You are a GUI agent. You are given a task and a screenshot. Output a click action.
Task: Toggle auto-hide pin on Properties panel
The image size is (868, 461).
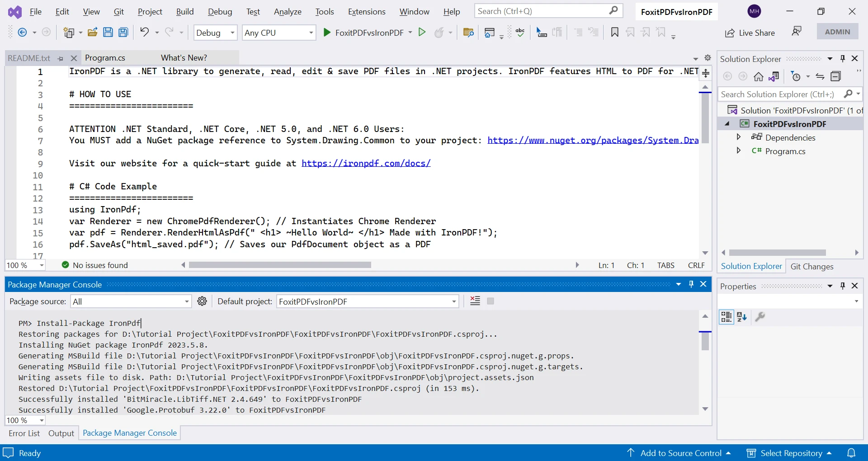[x=843, y=286]
